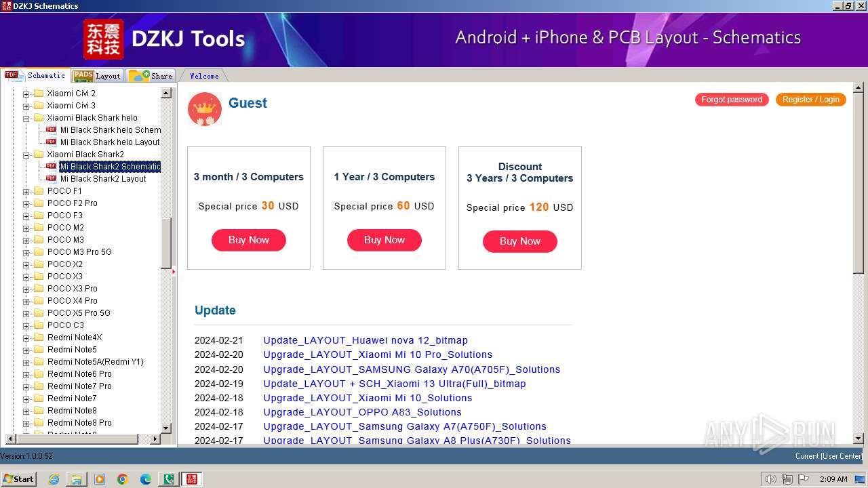Open the Share tab
The width and height of the screenshot is (868, 488).
tap(151, 76)
